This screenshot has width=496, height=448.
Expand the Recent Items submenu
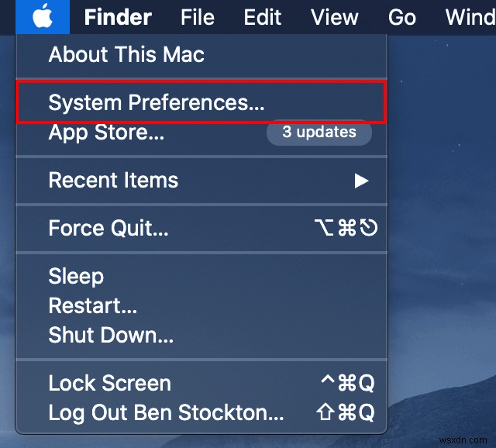[x=113, y=181]
